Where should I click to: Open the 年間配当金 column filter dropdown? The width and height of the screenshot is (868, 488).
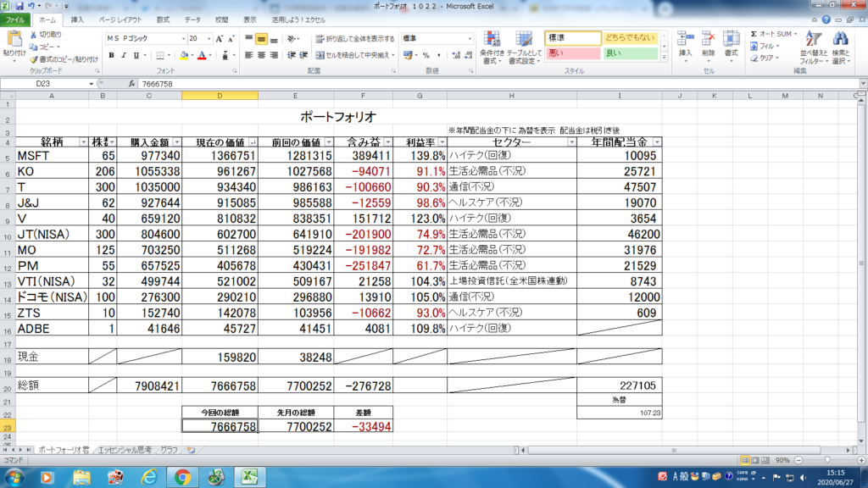click(x=657, y=142)
